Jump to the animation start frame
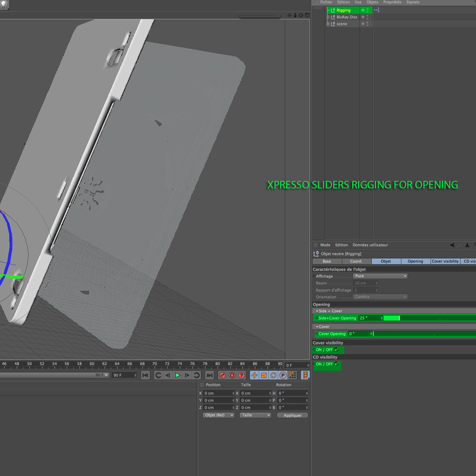476x476 pixels. (x=146, y=375)
